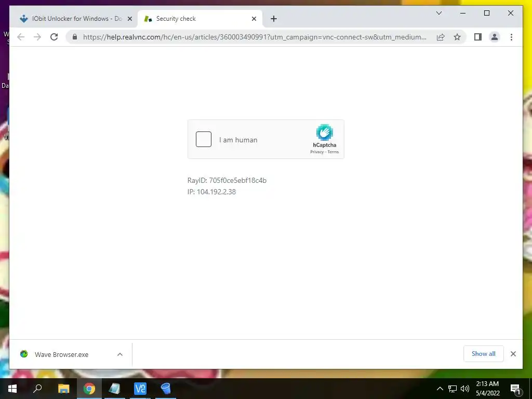Show hidden system tray icons
This screenshot has width=532, height=399.
[x=440, y=389]
